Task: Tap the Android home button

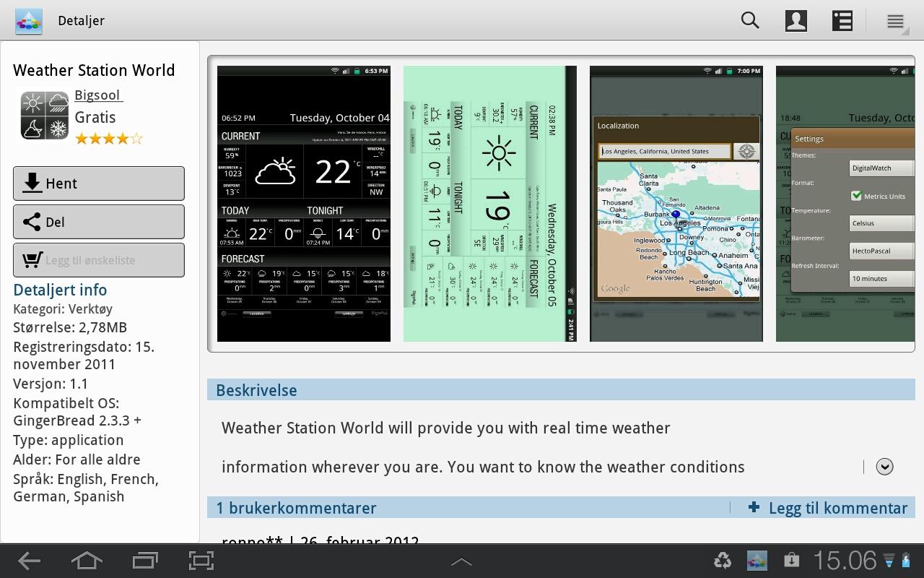Action: point(86,561)
